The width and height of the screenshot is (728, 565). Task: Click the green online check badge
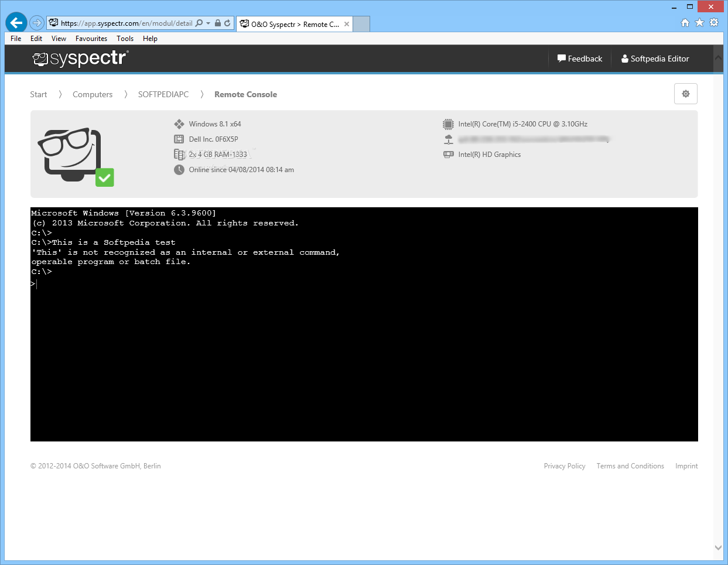click(x=105, y=177)
